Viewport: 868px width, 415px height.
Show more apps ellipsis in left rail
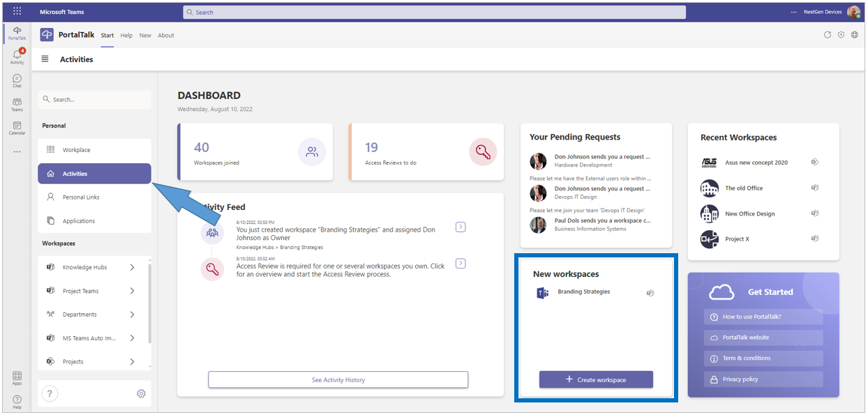point(17,151)
